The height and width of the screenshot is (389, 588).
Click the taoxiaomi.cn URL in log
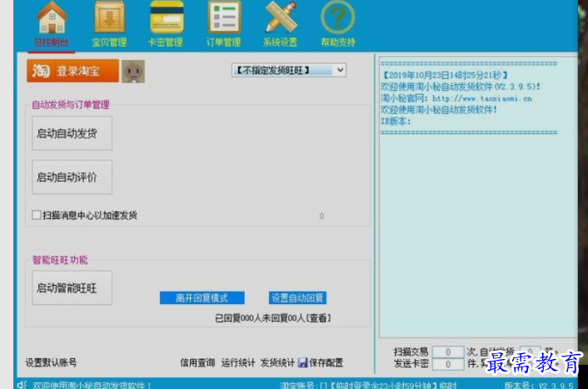[x=482, y=98]
